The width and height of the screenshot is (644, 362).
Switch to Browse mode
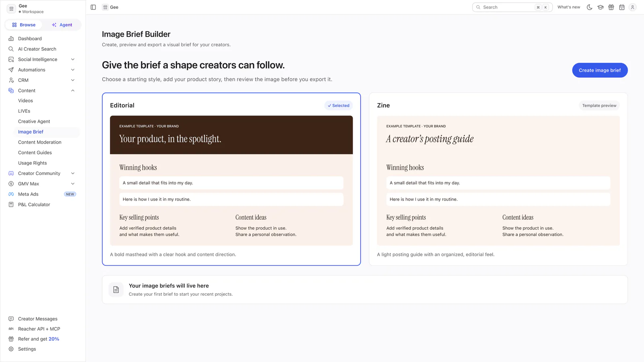tap(24, 25)
